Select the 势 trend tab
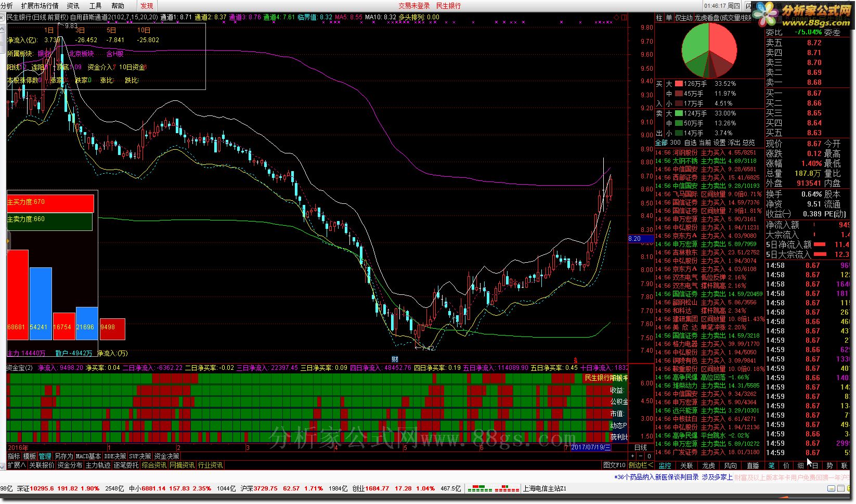Screen dimensions: 856x504 (829, 466)
